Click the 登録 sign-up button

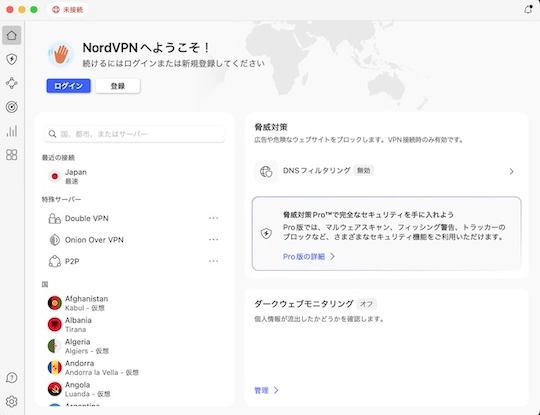pyautogui.click(x=118, y=86)
